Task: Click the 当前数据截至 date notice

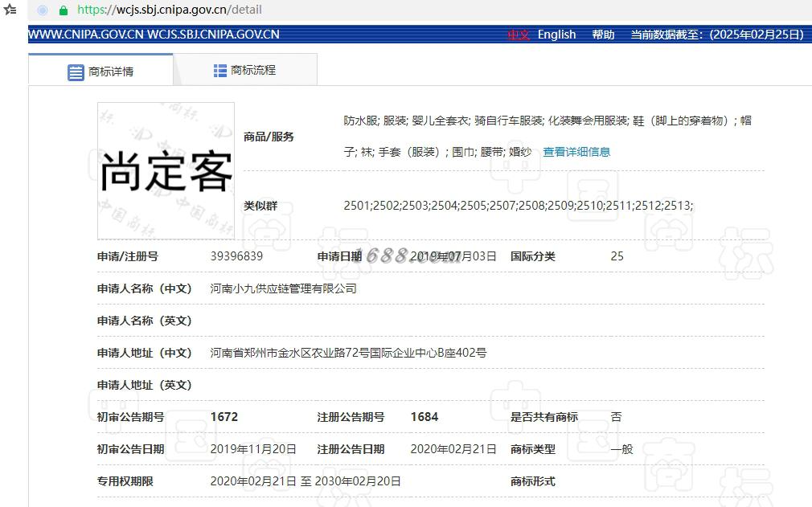Action: (717, 35)
